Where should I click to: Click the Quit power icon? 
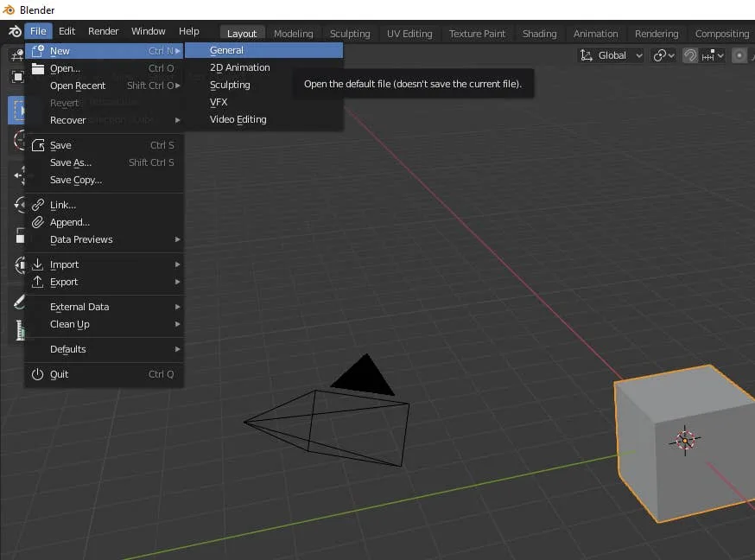click(x=37, y=374)
